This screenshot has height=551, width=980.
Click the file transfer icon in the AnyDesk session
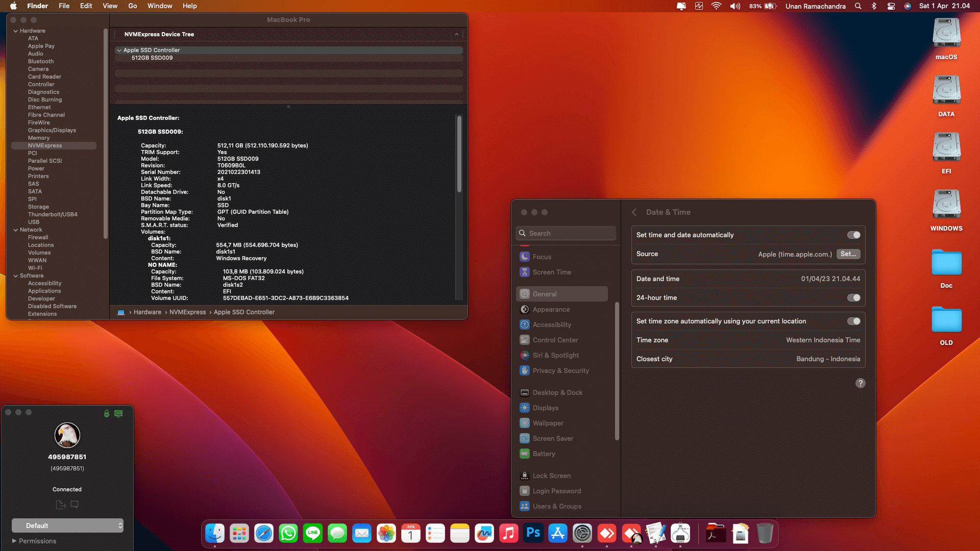click(x=60, y=504)
